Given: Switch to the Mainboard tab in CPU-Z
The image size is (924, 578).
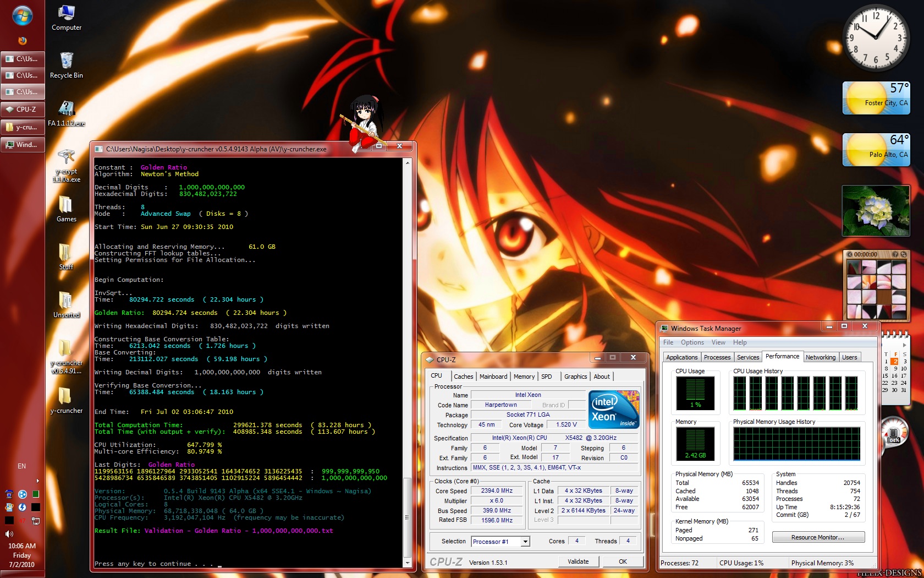Looking at the screenshot, I should click(x=493, y=377).
